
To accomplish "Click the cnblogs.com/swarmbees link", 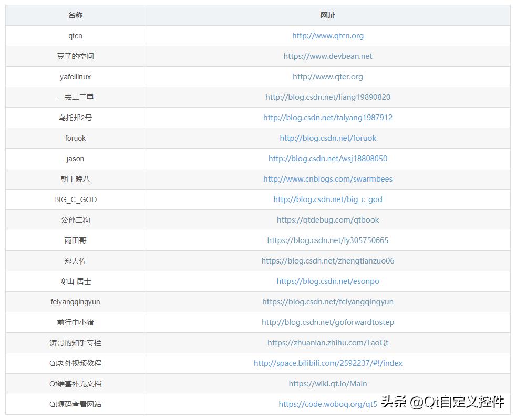I will click(x=328, y=178).
